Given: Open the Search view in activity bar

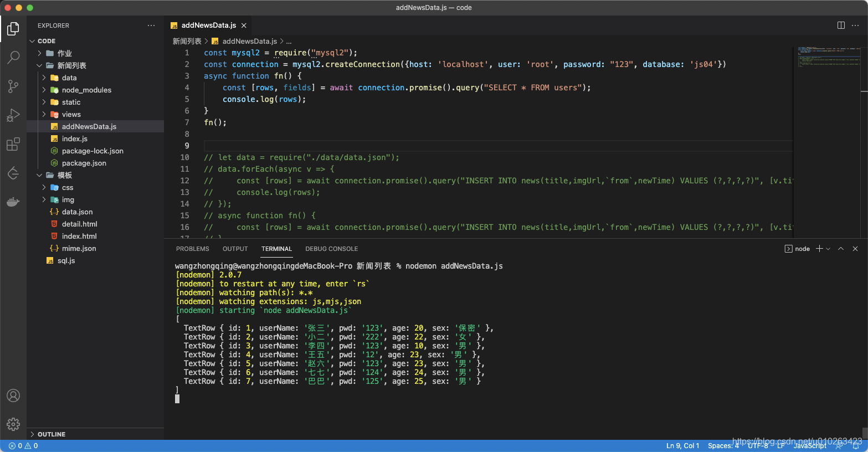Looking at the screenshot, I should pyautogui.click(x=13, y=57).
